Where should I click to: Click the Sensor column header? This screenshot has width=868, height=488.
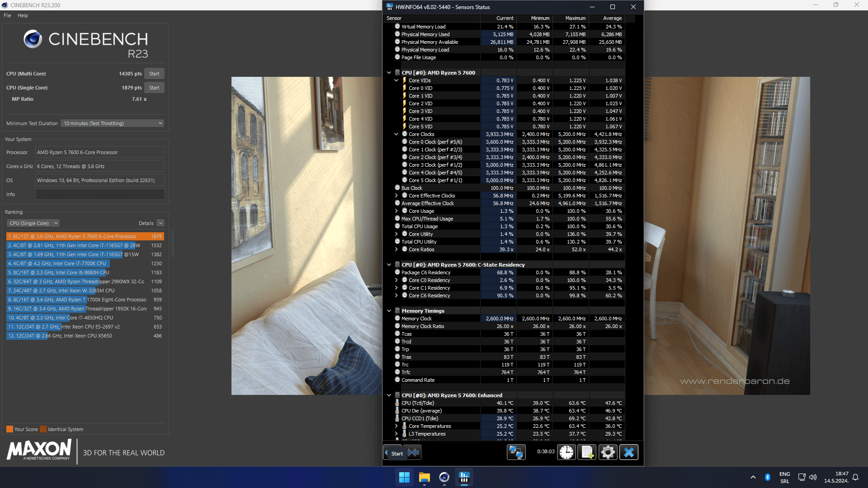431,18
